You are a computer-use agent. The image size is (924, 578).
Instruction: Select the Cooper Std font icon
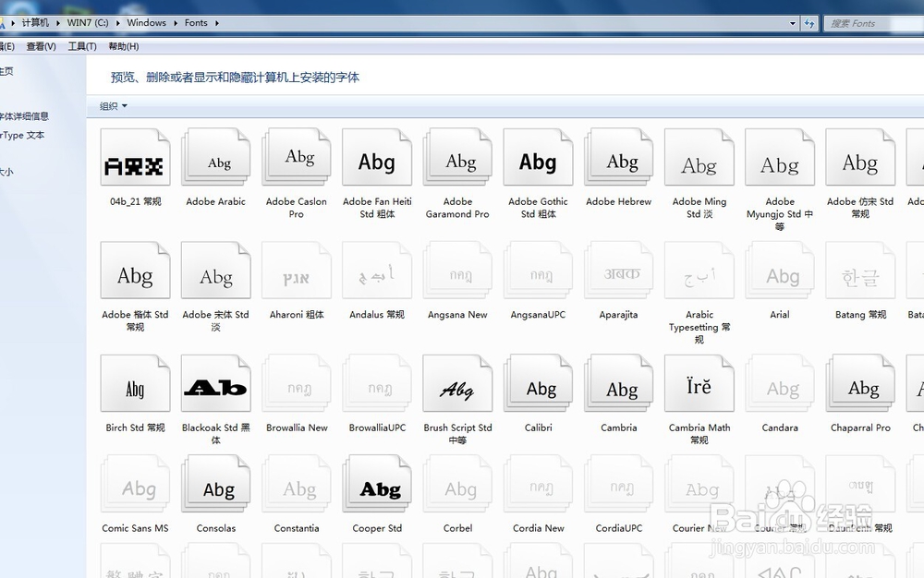click(x=377, y=483)
